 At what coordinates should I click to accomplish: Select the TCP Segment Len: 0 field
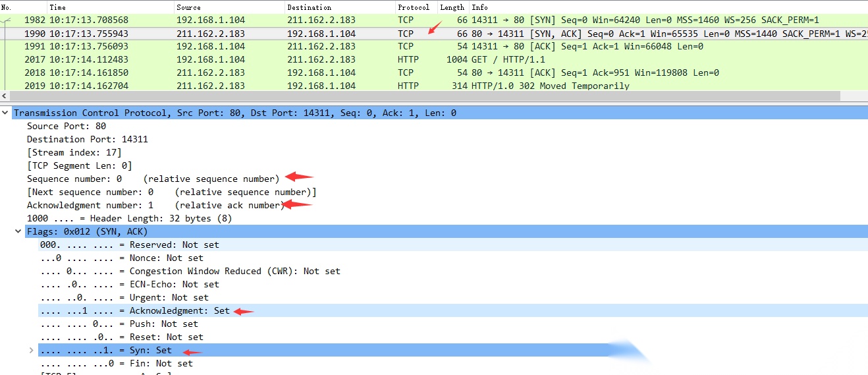pyautogui.click(x=80, y=165)
